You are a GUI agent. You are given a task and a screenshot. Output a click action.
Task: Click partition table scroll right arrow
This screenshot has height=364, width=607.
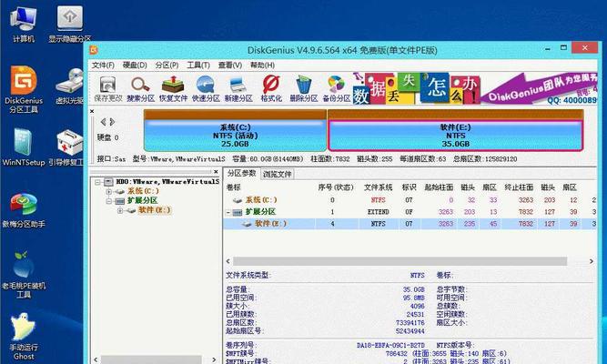pyautogui.click(x=592, y=261)
